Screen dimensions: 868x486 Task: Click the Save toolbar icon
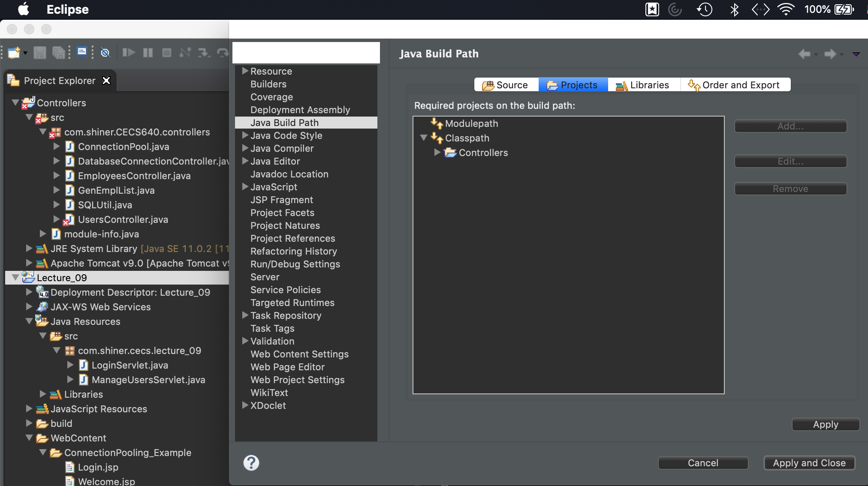click(39, 53)
